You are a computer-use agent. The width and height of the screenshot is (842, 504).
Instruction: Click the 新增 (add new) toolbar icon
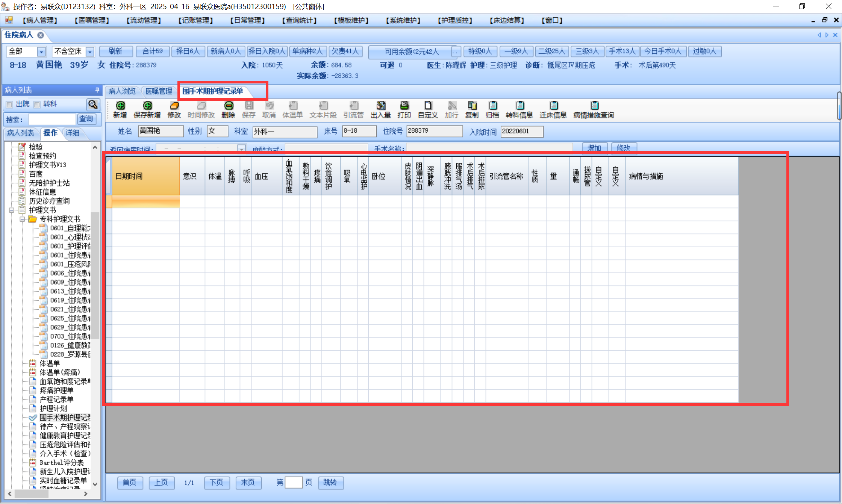[120, 106]
